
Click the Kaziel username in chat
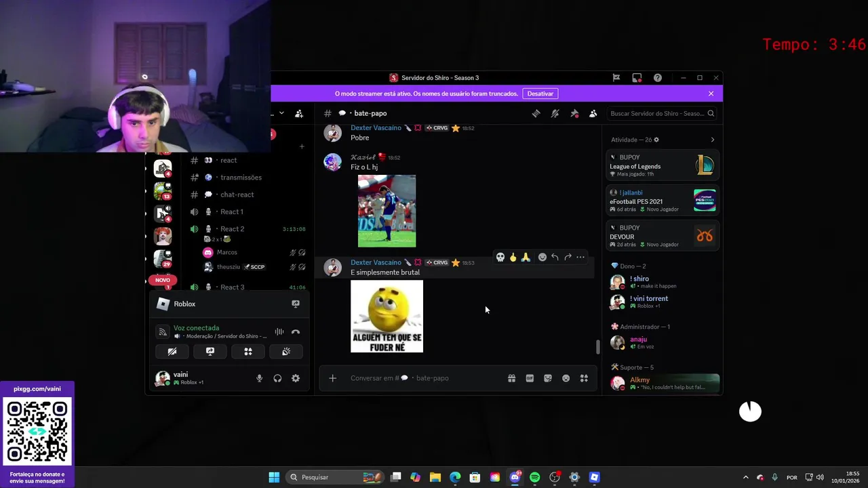point(363,157)
